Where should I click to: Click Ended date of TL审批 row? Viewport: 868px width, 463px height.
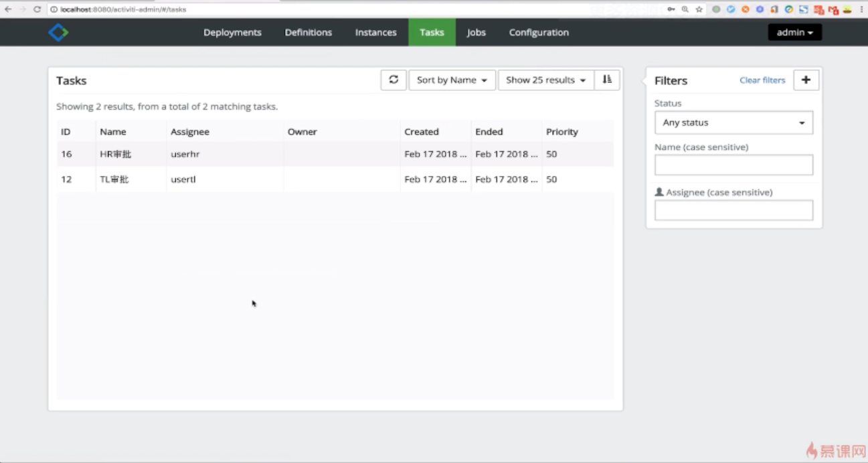pyautogui.click(x=507, y=179)
